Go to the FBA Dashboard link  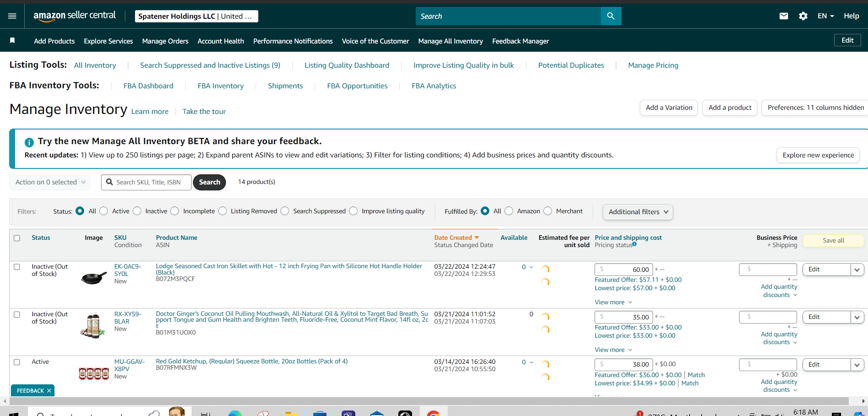click(x=149, y=86)
